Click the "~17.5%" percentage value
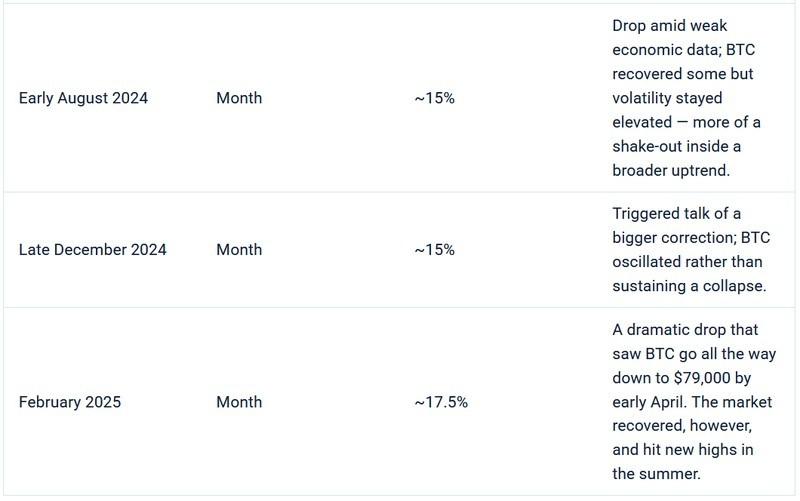Viewport: 800px width, 501px height. point(441,402)
